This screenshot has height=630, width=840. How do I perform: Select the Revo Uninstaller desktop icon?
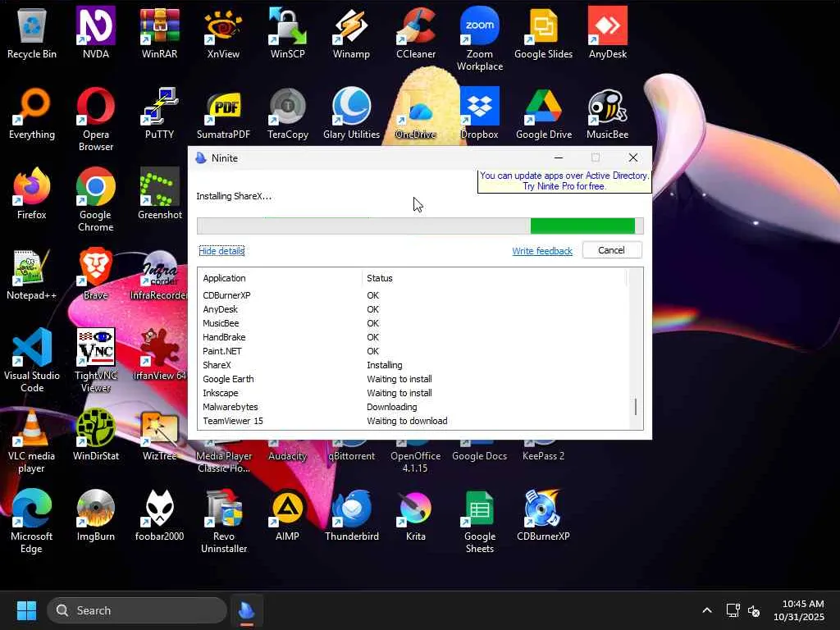pos(224,521)
